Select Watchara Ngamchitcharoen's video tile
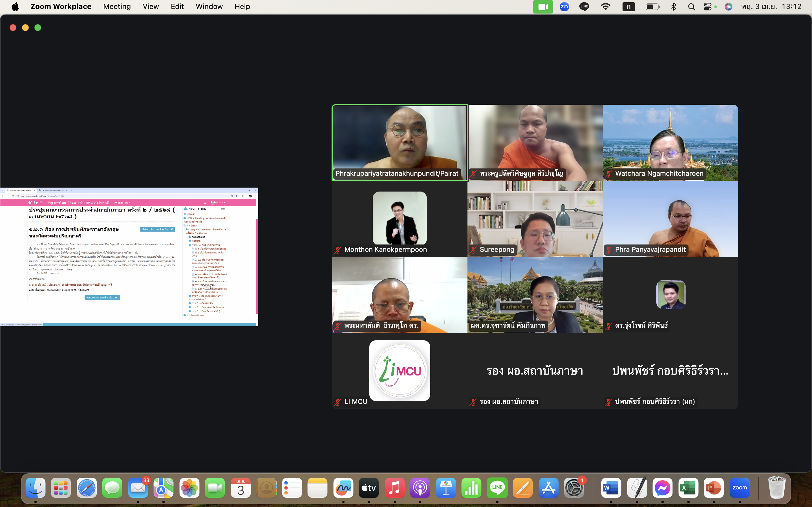812x507 pixels. coord(670,143)
